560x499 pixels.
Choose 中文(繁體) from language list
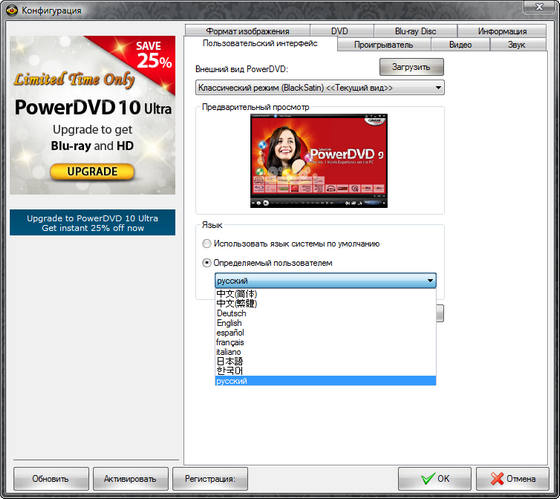point(325,303)
